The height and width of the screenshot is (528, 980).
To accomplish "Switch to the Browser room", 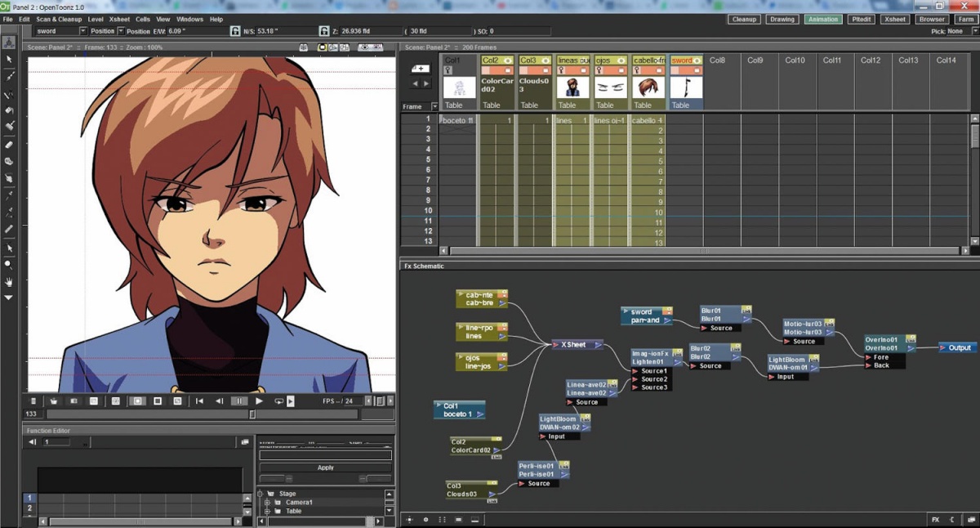I will [x=932, y=19].
